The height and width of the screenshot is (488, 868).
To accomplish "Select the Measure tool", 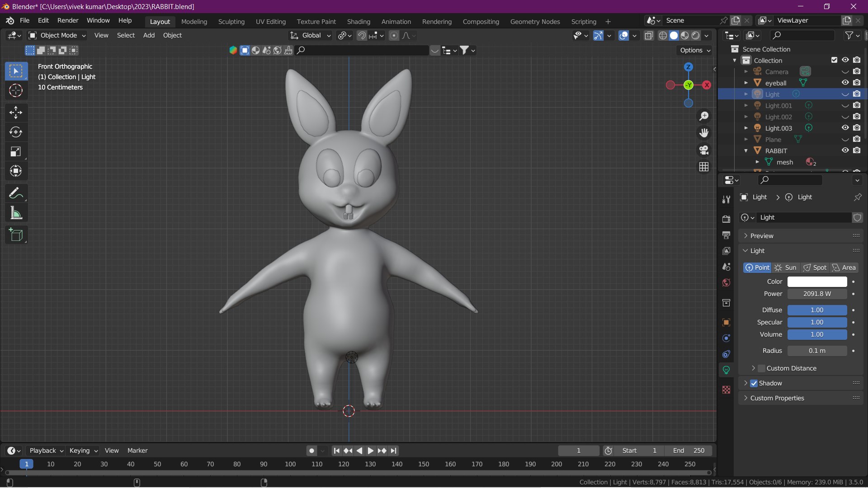I will coord(16,213).
